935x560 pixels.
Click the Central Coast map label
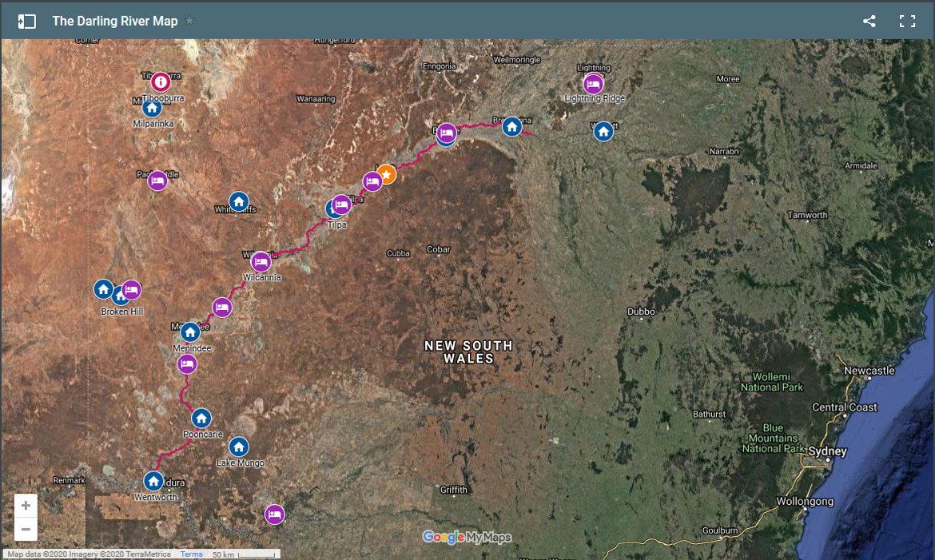(x=845, y=407)
